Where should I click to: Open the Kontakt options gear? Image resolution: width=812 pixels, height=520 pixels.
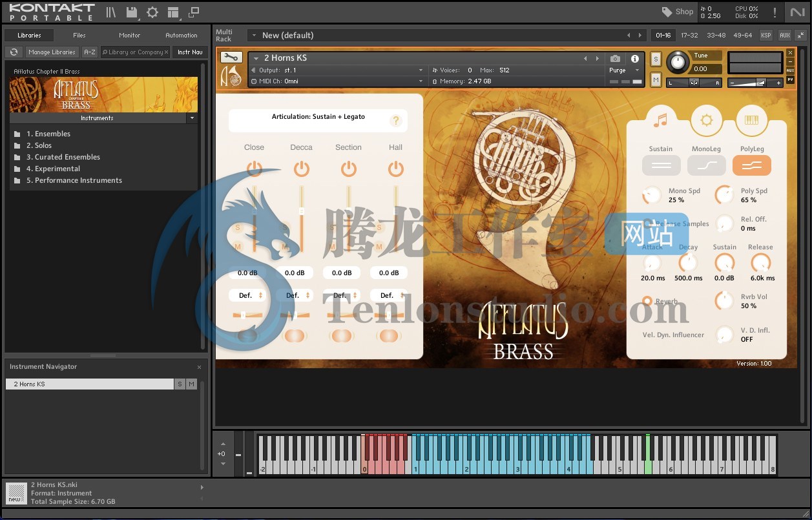coord(152,12)
